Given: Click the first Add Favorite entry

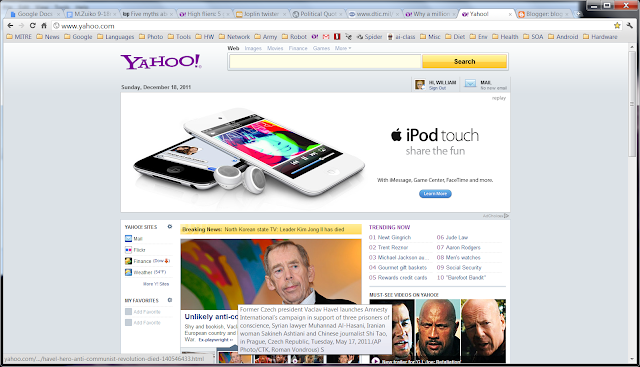Looking at the screenshot, I should tap(143, 311).
